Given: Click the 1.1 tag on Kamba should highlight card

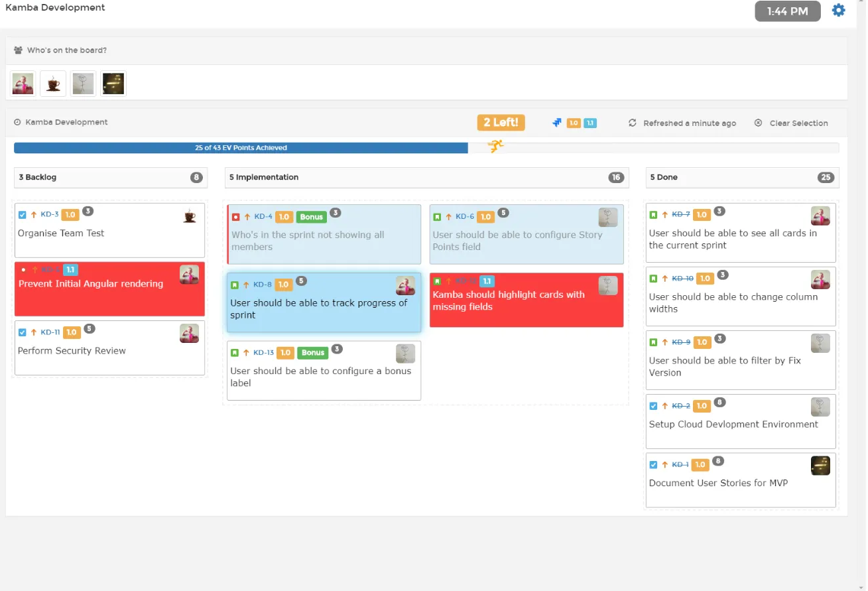Looking at the screenshot, I should (x=487, y=281).
